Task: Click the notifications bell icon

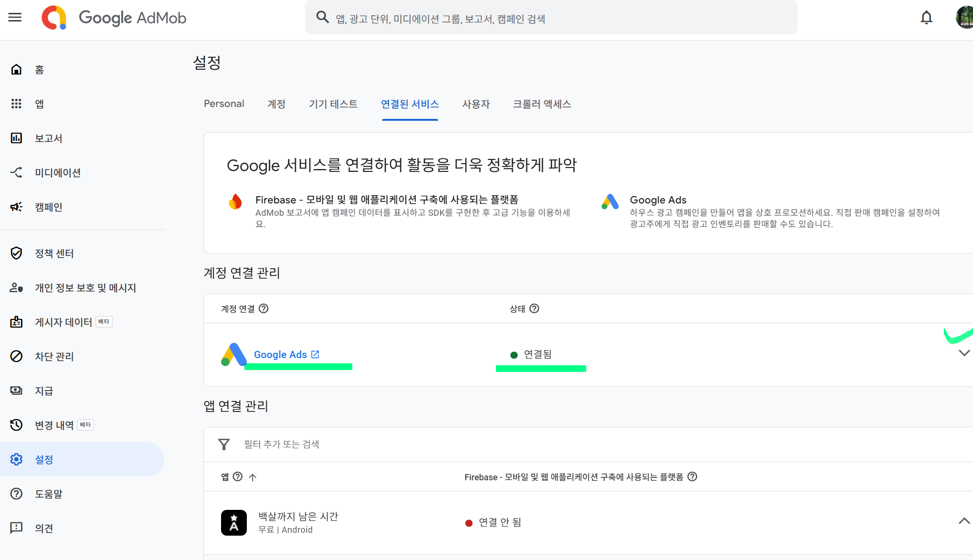Action: pyautogui.click(x=926, y=18)
